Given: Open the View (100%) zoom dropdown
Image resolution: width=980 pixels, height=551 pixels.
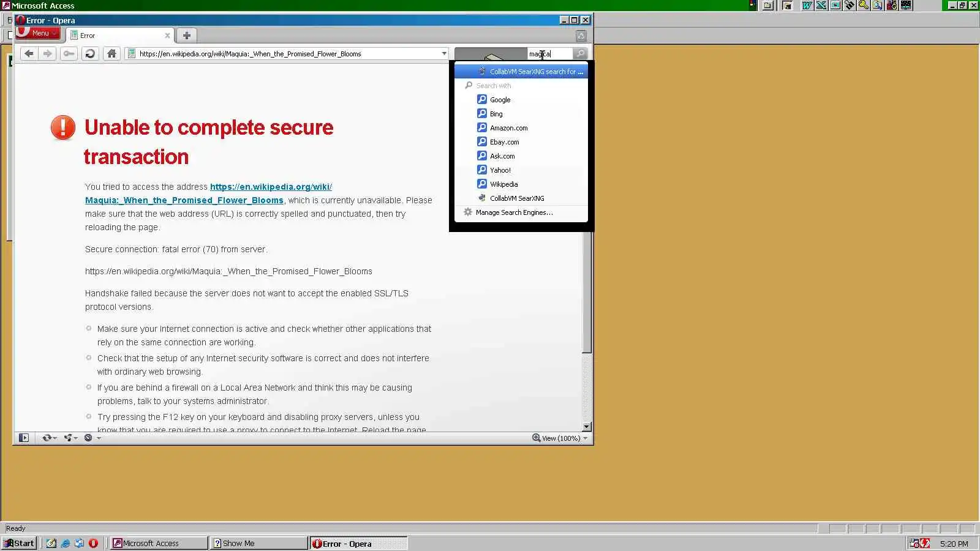Looking at the screenshot, I should point(560,438).
